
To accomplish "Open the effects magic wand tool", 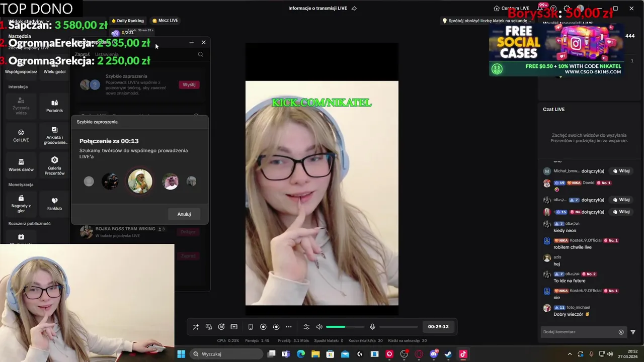I will (196, 327).
